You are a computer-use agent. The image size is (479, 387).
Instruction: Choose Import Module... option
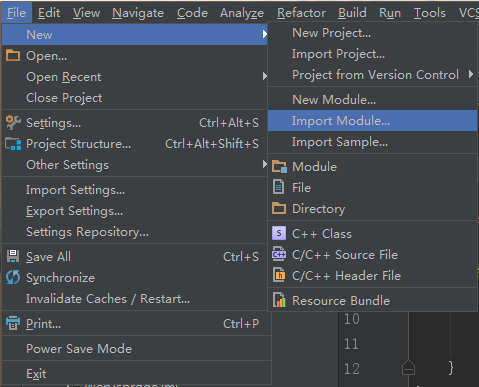[372, 120]
